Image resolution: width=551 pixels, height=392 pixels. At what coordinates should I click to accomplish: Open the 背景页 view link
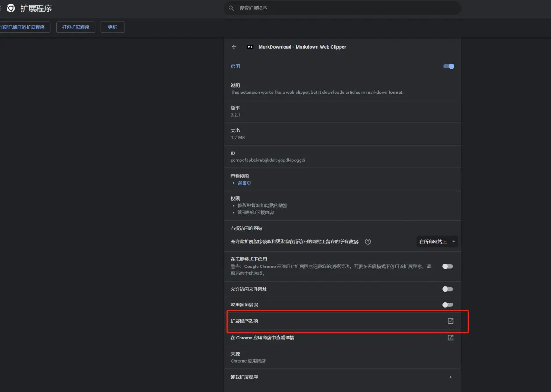244,183
